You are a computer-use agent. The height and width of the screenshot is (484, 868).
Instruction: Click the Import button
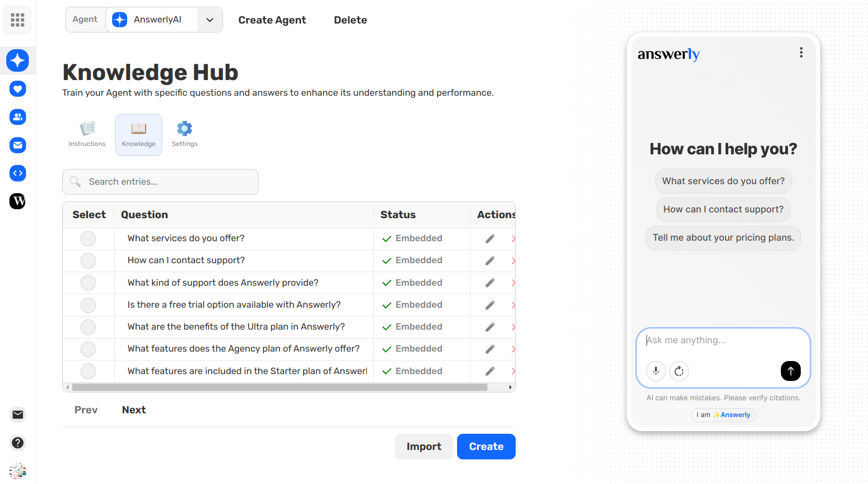(x=424, y=446)
